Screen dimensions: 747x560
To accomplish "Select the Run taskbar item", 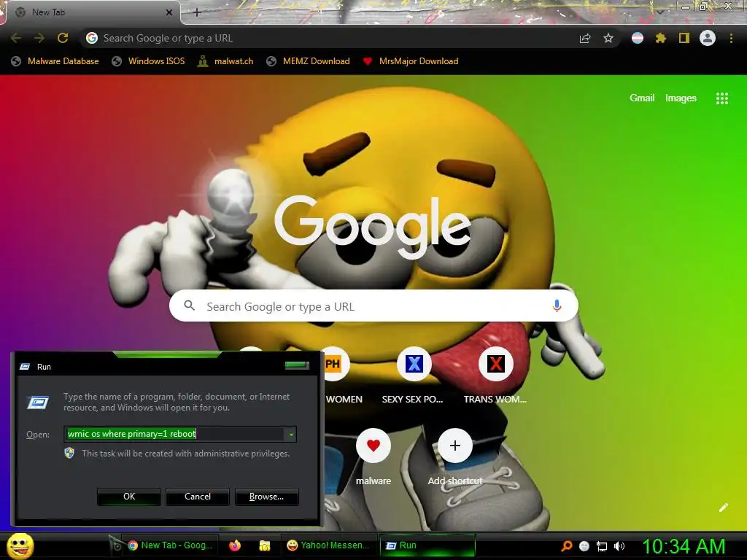I will click(427, 545).
